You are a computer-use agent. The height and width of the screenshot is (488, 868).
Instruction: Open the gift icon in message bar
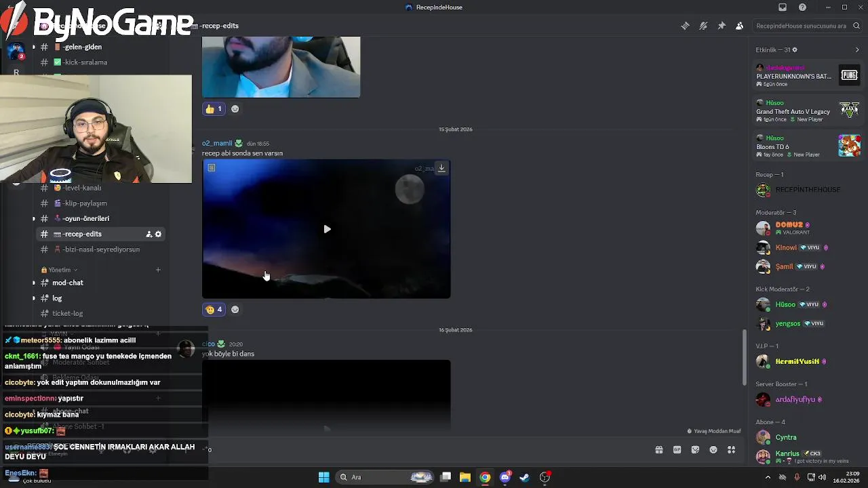pos(658,449)
